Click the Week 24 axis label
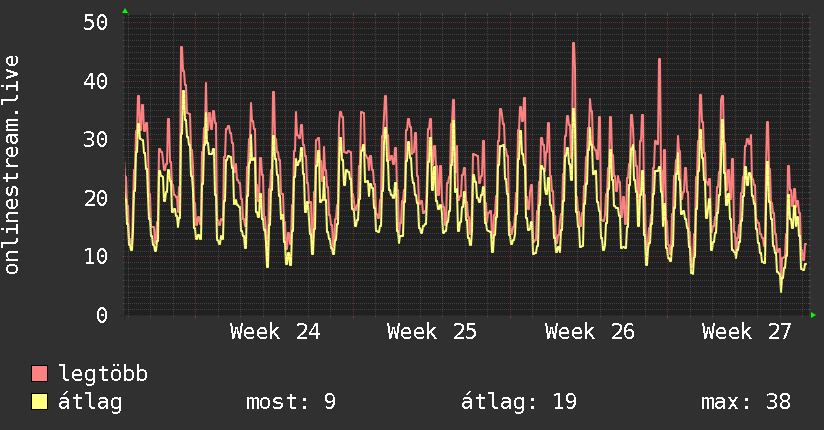 click(x=275, y=332)
